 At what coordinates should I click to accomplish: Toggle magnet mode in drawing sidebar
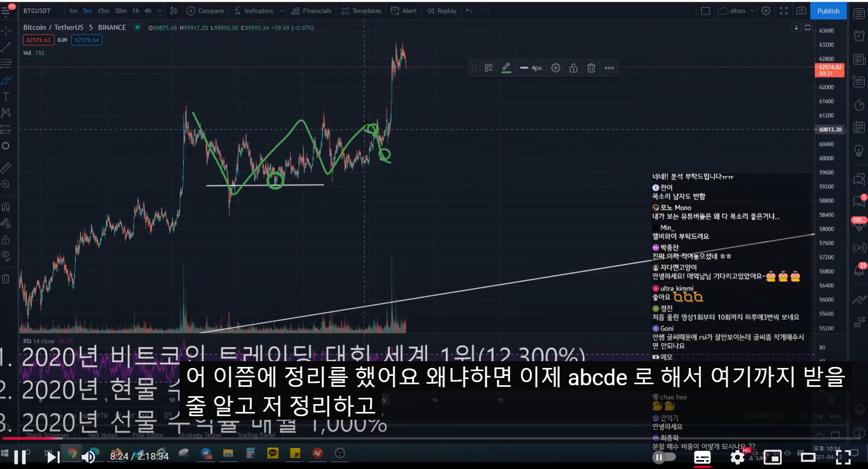[x=6, y=207]
